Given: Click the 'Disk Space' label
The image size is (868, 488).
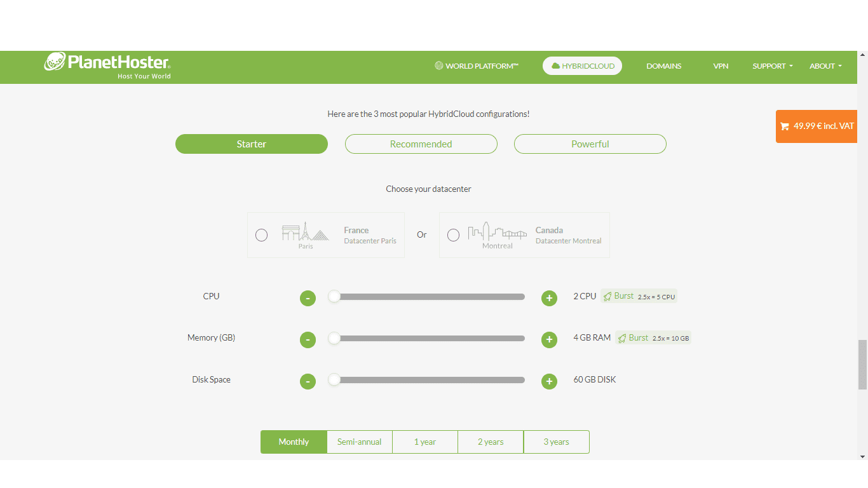Looking at the screenshot, I should (x=212, y=379).
